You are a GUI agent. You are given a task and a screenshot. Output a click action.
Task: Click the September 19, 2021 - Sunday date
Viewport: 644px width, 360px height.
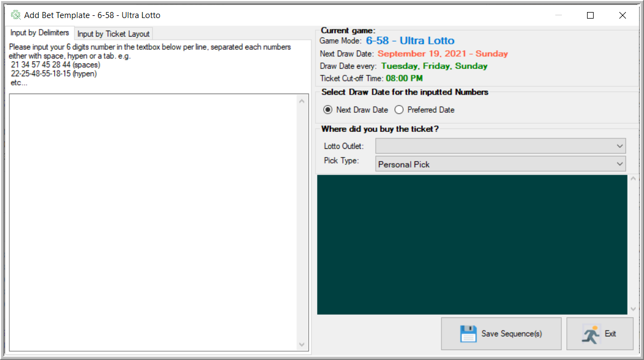click(442, 54)
